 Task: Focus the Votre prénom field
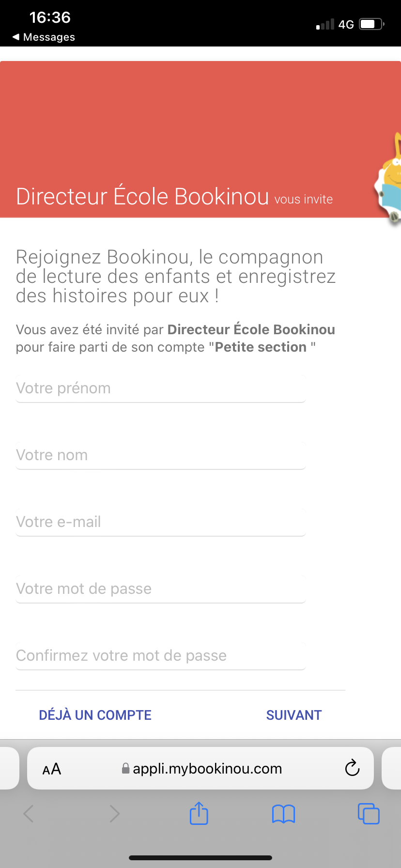tap(161, 388)
